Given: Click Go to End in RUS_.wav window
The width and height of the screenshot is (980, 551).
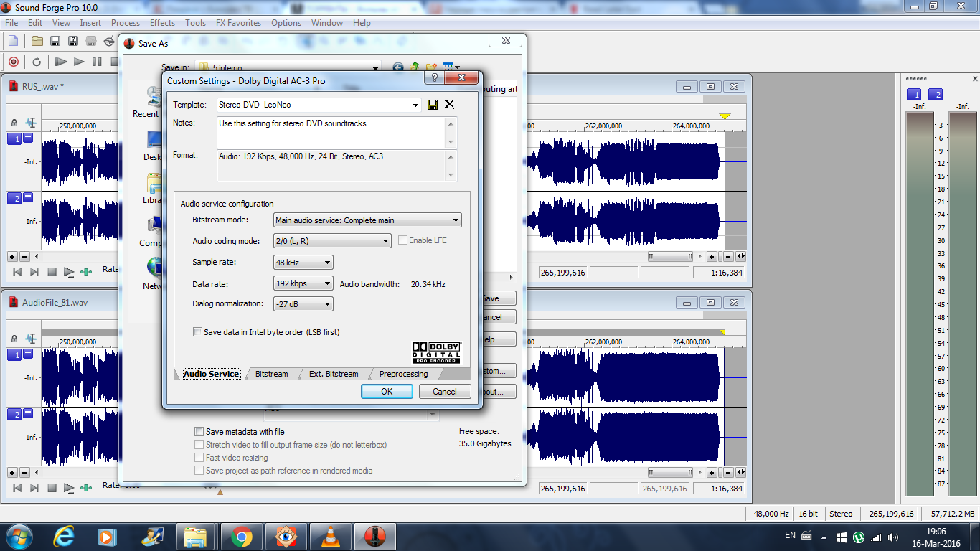Looking at the screenshot, I should point(34,272).
